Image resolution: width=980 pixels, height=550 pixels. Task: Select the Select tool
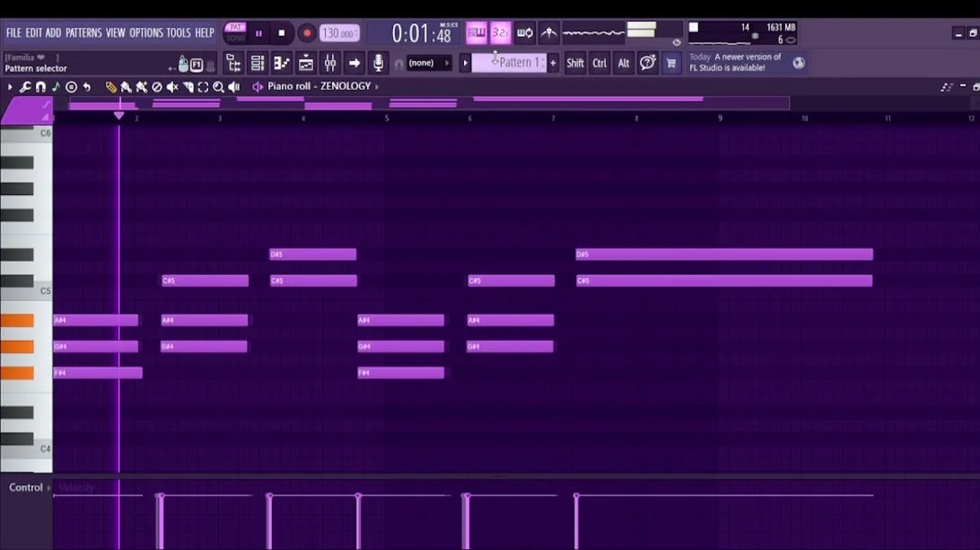click(x=203, y=87)
